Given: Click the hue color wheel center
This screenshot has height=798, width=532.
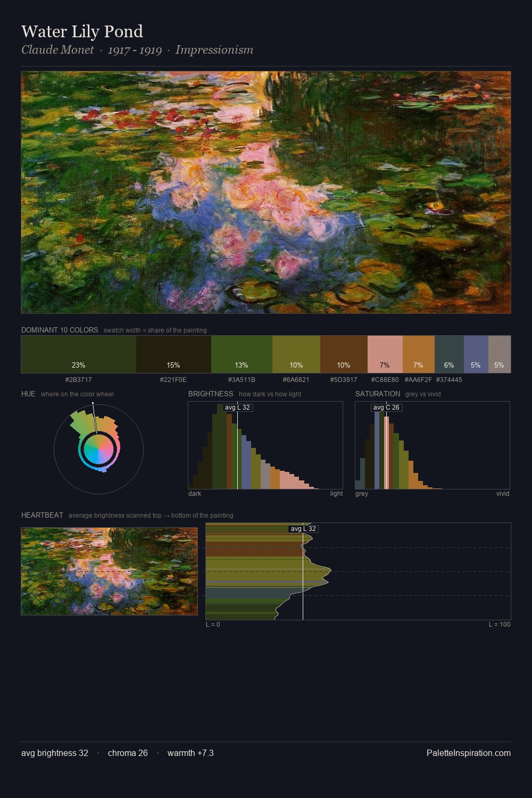Looking at the screenshot, I should click(x=98, y=450).
